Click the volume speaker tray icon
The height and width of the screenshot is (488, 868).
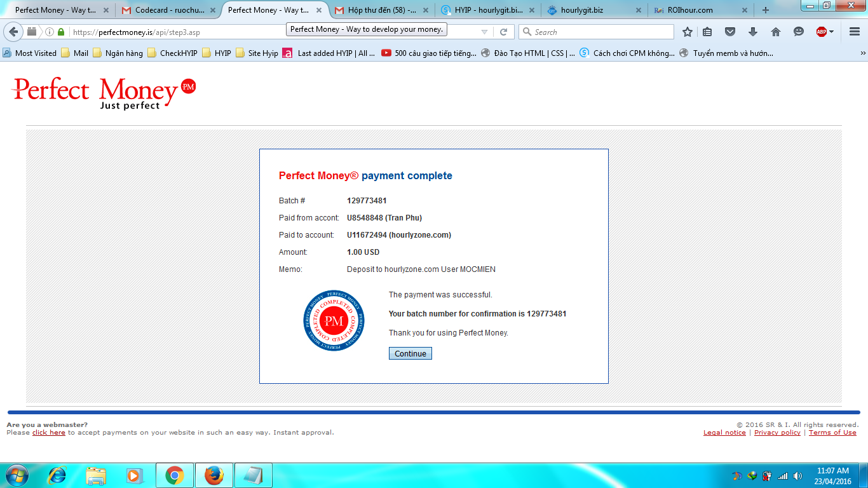[x=798, y=476]
